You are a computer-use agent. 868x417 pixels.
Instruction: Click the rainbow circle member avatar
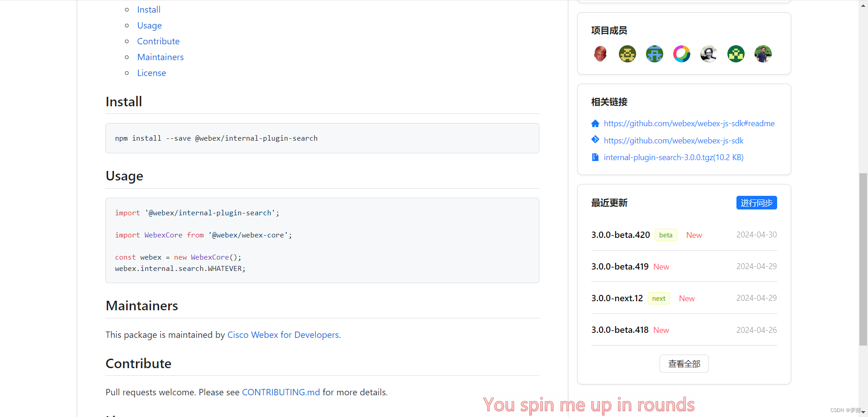point(681,53)
